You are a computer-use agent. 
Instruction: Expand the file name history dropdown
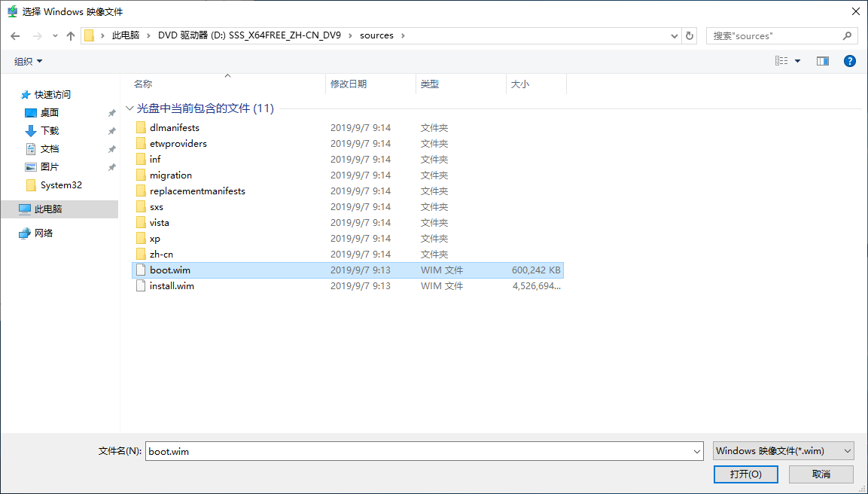[x=697, y=451]
